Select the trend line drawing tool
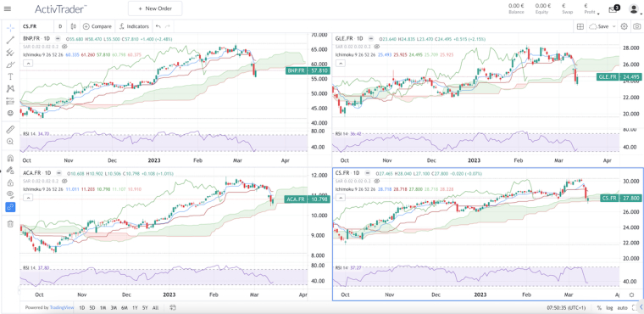Screen dimensions: 644x314 [x=10, y=40]
